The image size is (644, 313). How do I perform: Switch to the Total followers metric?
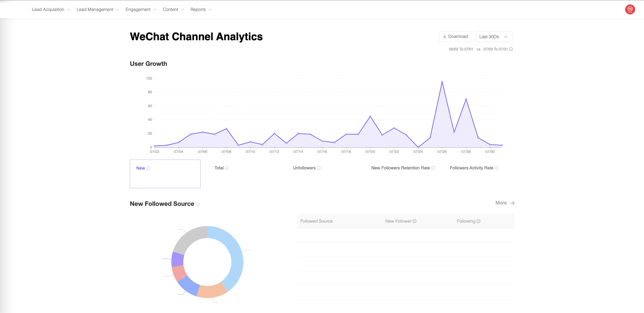click(x=219, y=168)
